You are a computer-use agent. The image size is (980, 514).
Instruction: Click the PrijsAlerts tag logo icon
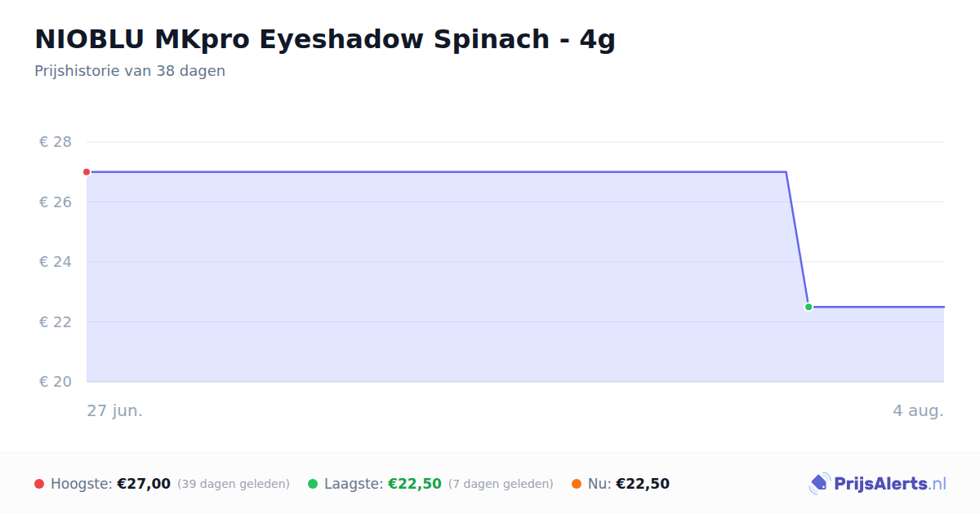pyautogui.click(x=820, y=484)
